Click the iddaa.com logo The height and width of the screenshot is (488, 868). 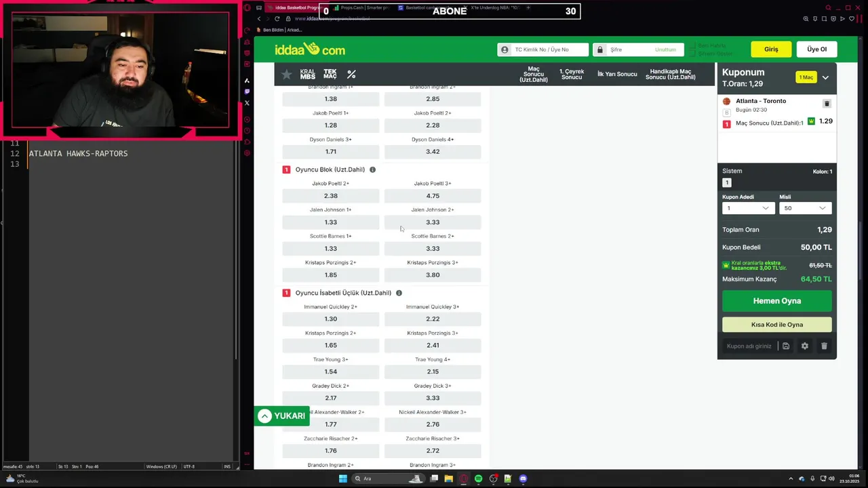pyautogui.click(x=310, y=49)
